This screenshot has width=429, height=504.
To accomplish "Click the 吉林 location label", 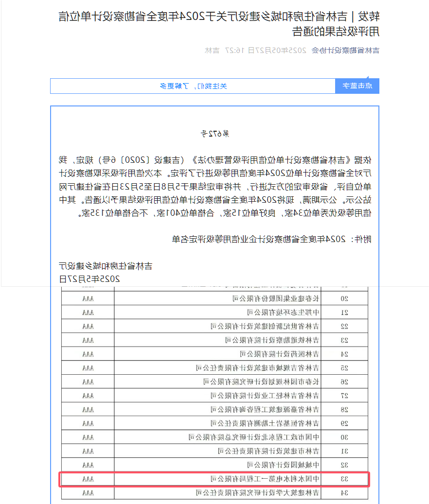I will [x=212, y=51].
